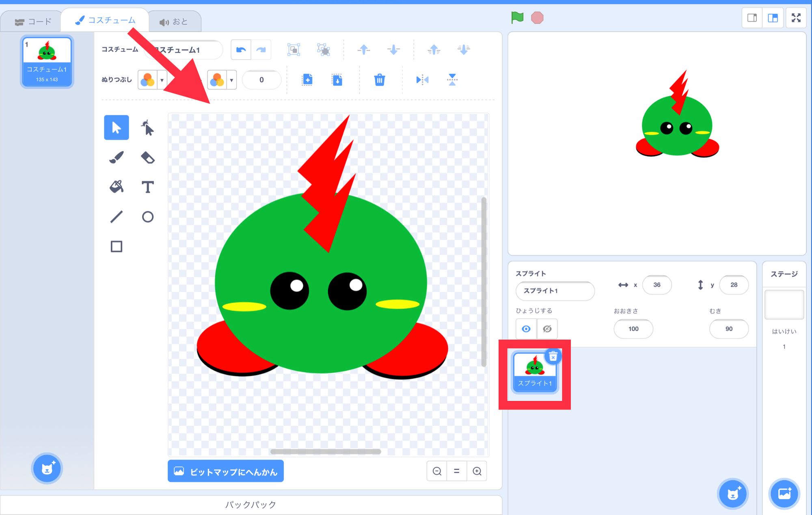Viewport: 812px width, 515px height.
Task: Select the Rectangle tool
Action: point(117,246)
